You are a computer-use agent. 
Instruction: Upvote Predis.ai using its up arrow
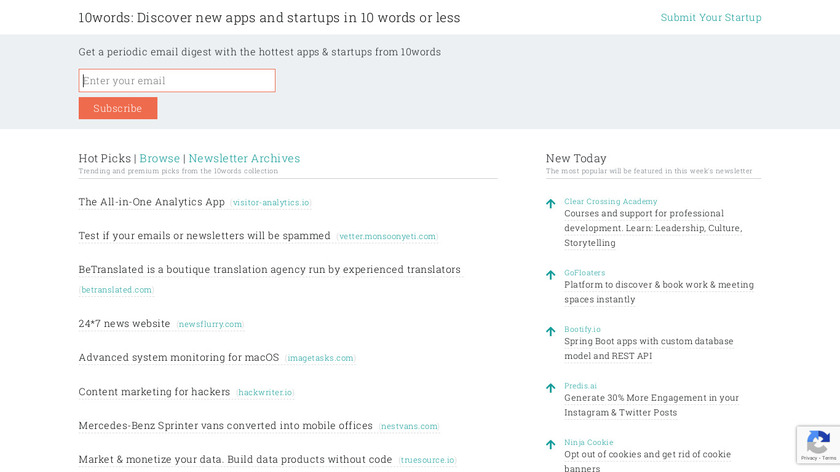point(550,388)
